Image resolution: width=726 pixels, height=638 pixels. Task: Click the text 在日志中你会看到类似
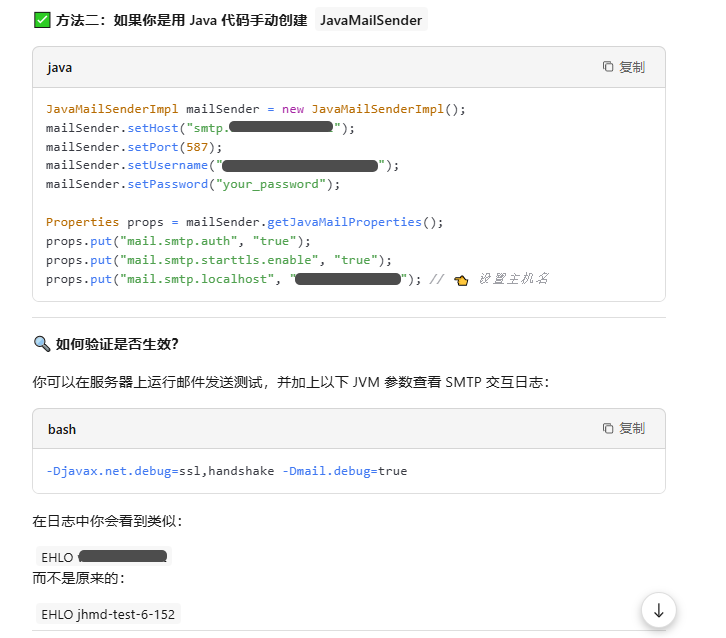coord(107,521)
